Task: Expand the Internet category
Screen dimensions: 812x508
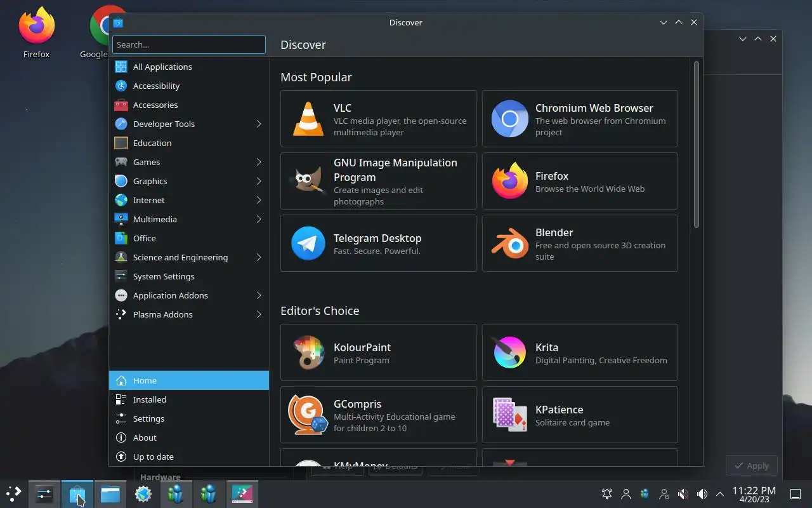Action: [x=189, y=200]
